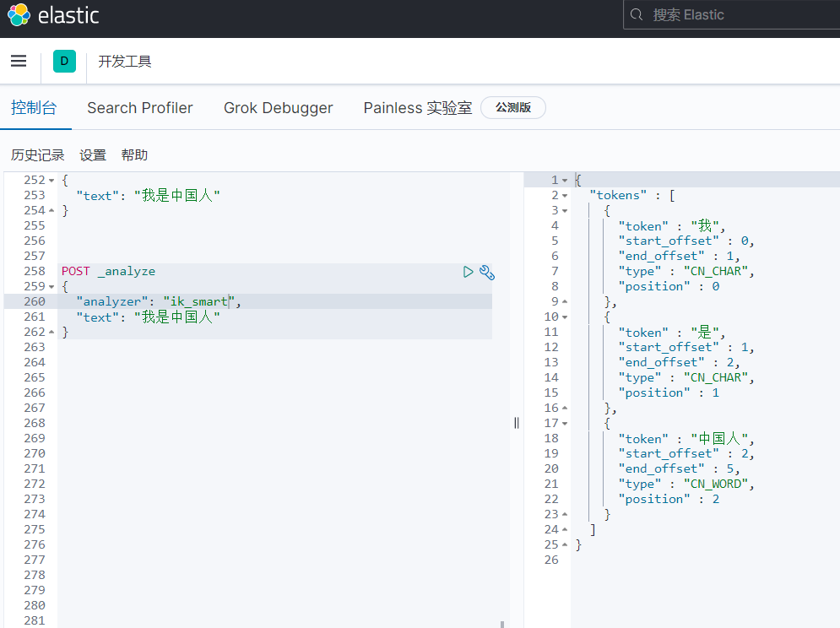Collapse the token object at line 10
Image resolution: width=840 pixels, height=628 pixels.
click(x=565, y=317)
